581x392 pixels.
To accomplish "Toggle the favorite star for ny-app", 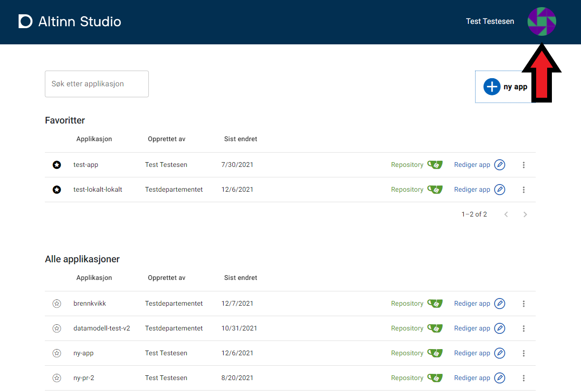I will coord(57,353).
